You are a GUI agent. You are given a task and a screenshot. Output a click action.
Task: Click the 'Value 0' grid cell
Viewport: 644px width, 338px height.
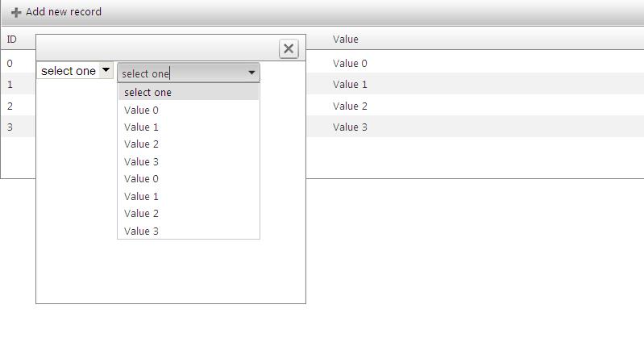click(x=350, y=63)
